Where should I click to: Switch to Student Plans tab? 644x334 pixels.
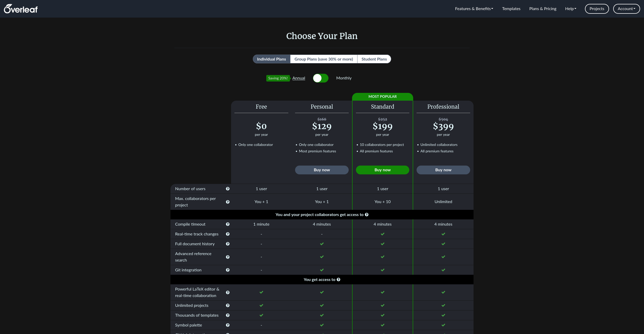tap(374, 59)
